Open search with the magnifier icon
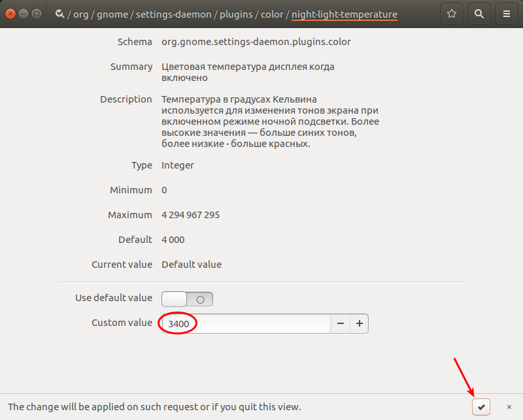Viewport: 523px width, 420px height. click(479, 14)
